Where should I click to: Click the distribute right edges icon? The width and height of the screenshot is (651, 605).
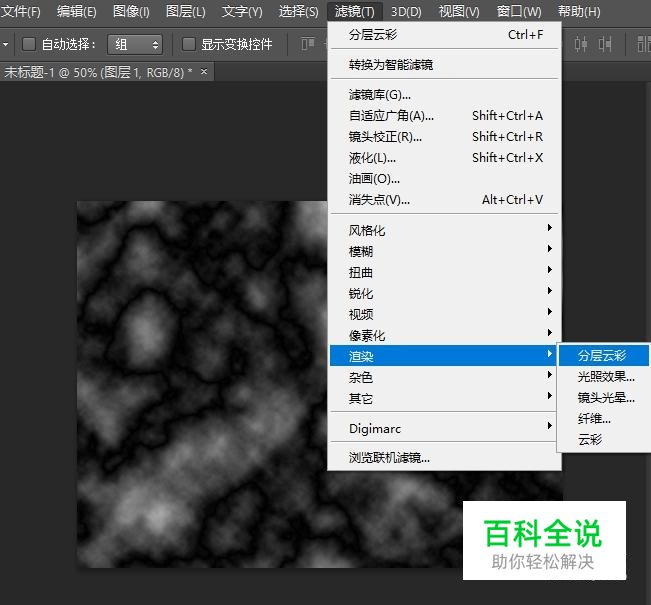(x=605, y=44)
